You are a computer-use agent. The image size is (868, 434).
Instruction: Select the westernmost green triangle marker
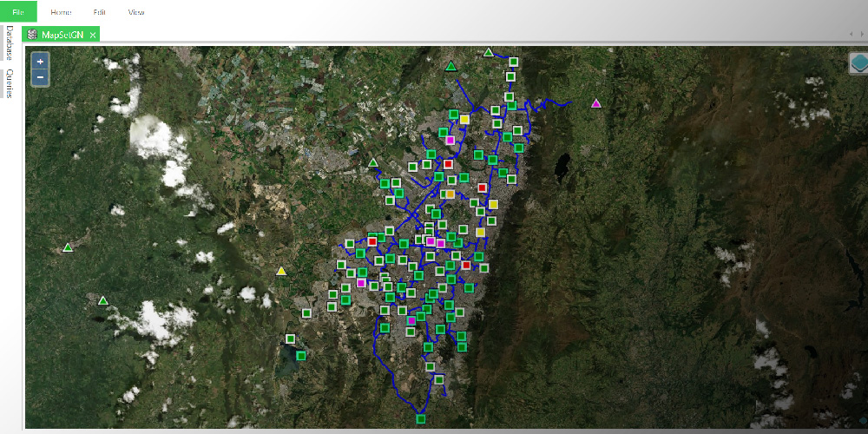(x=68, y=247)
